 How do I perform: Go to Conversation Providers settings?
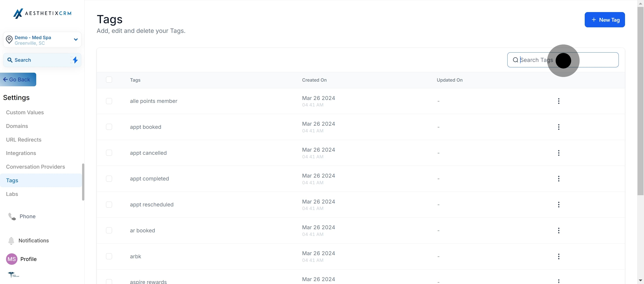tap(35, 167)
